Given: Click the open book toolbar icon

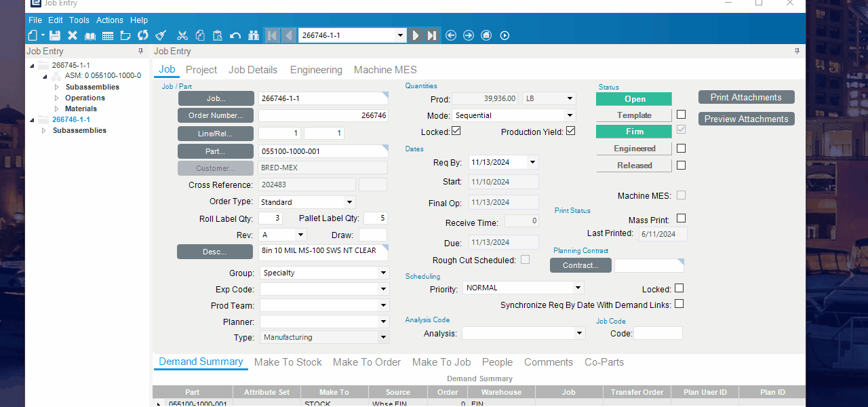Looking at the screenshot, I should [90, 35].
